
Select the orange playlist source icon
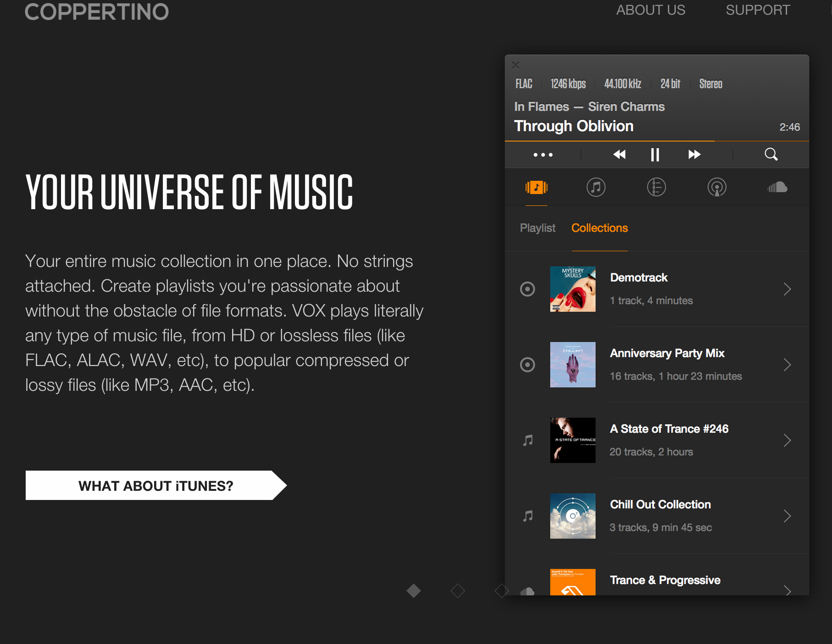click(537, 187)
